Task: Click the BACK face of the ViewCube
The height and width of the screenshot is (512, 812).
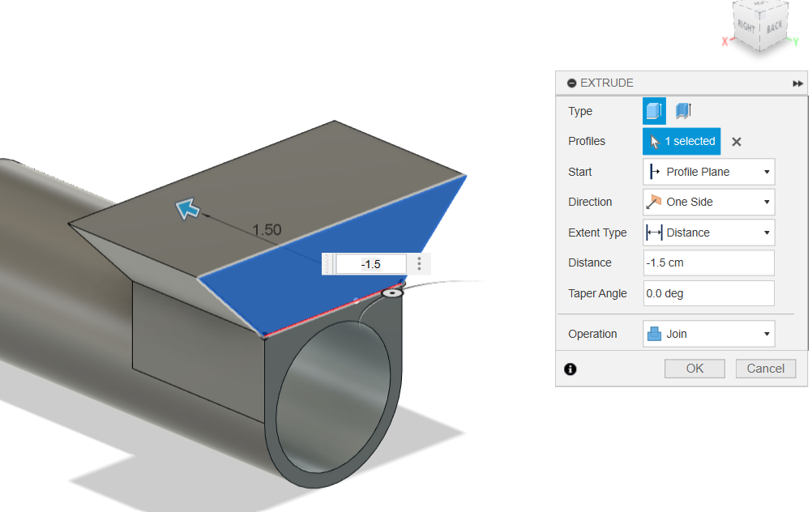Action: point(774,27)
